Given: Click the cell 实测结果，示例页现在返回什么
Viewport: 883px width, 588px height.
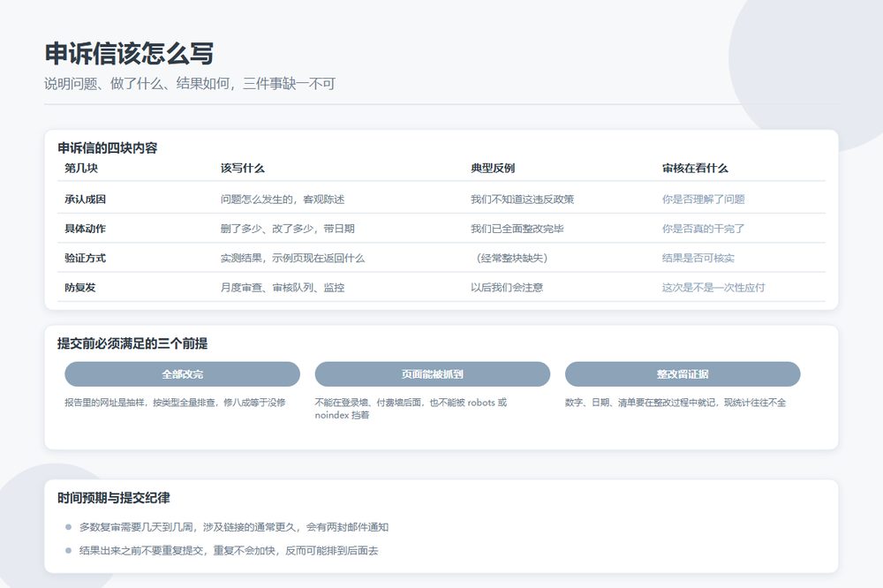Looking at the screenshot, I should pyautogui.click(x=292, y=258).
